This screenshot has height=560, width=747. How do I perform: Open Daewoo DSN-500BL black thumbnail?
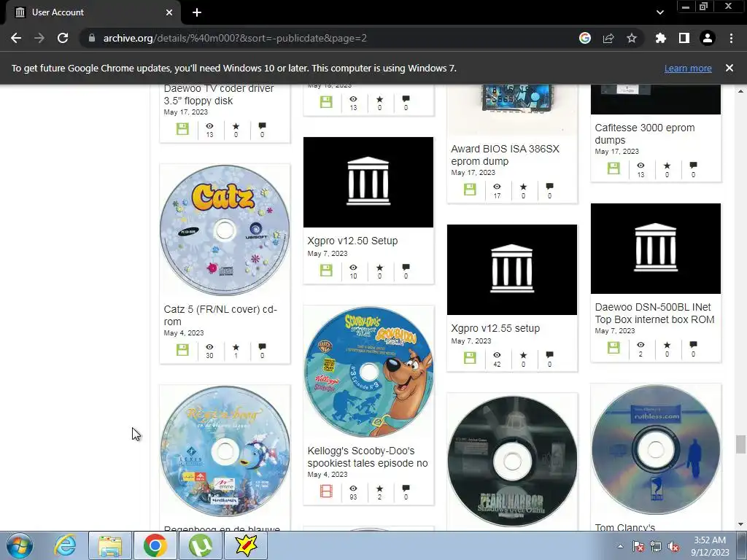tap(656, 249)
